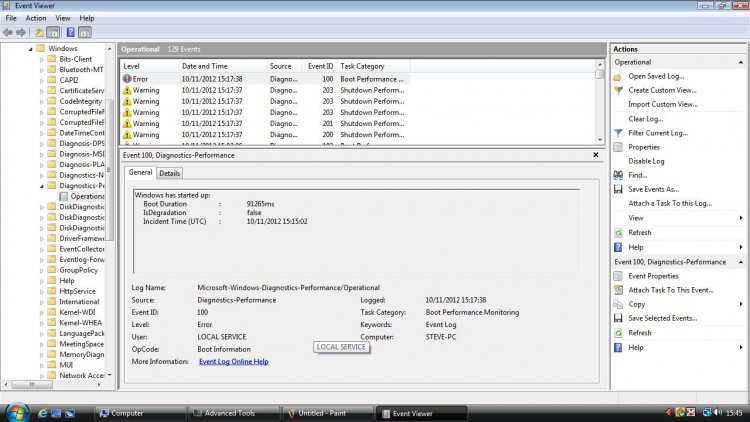Screen dimensions: 750x422
Task: Sort events by Date and Time column
Action: pos(221,66)
